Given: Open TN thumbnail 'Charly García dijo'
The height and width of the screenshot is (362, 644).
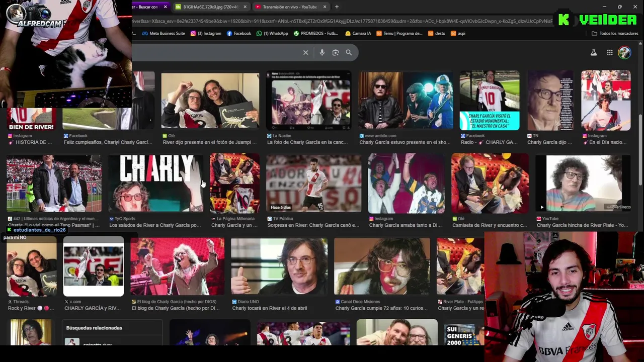Looking at the screenshot, I should (550, 101).
